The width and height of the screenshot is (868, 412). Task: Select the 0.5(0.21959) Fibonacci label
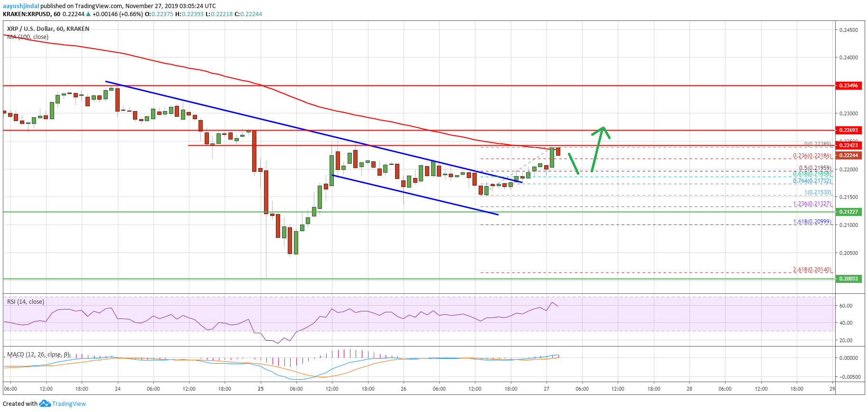coord(815,168)
